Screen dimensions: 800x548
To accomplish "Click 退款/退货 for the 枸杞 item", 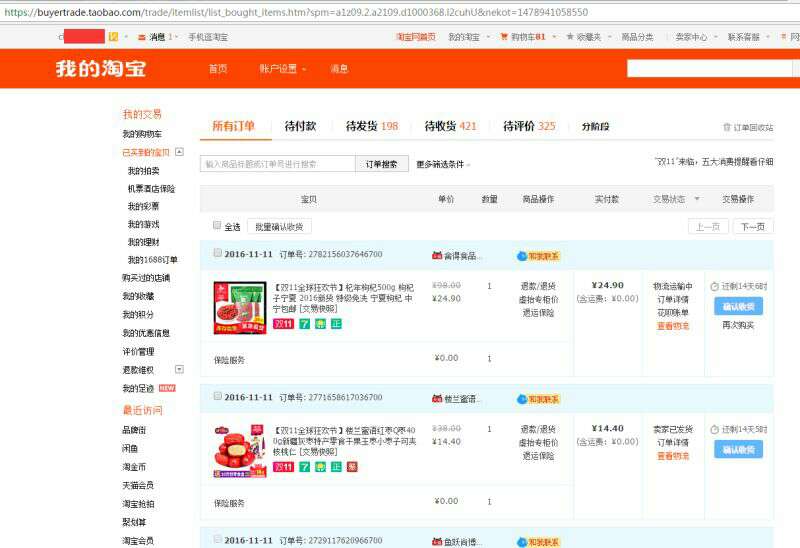I will (538, 286).
